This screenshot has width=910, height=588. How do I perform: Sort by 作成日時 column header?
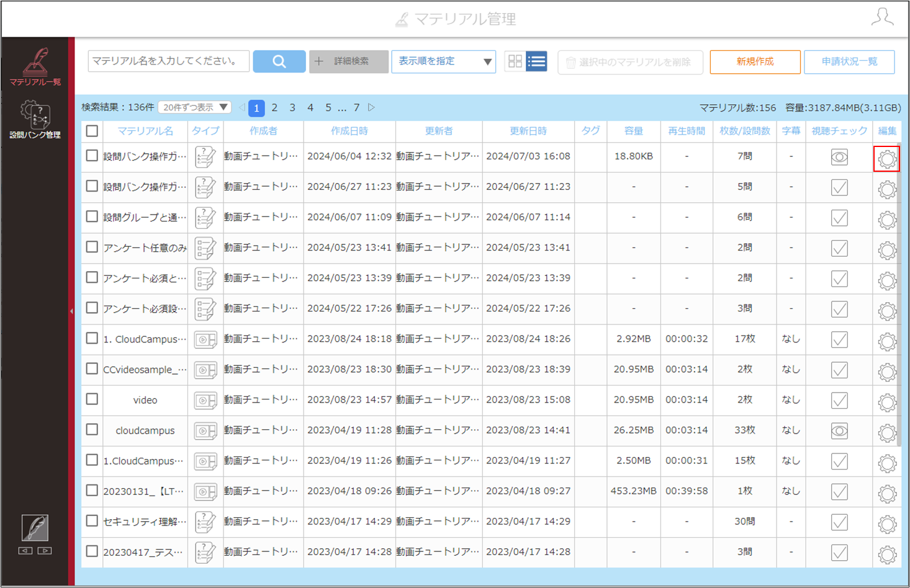click(349, 131)
